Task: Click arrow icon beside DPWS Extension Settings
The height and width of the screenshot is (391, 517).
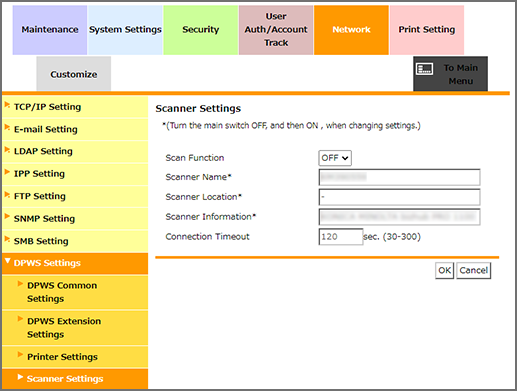Action: tap(20, 319)
